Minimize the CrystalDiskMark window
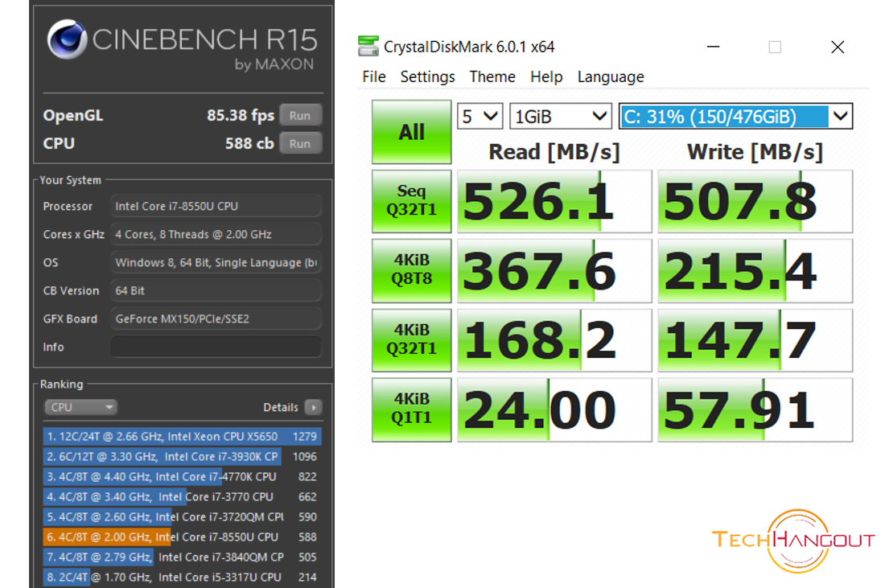 [x=714, y=47]
